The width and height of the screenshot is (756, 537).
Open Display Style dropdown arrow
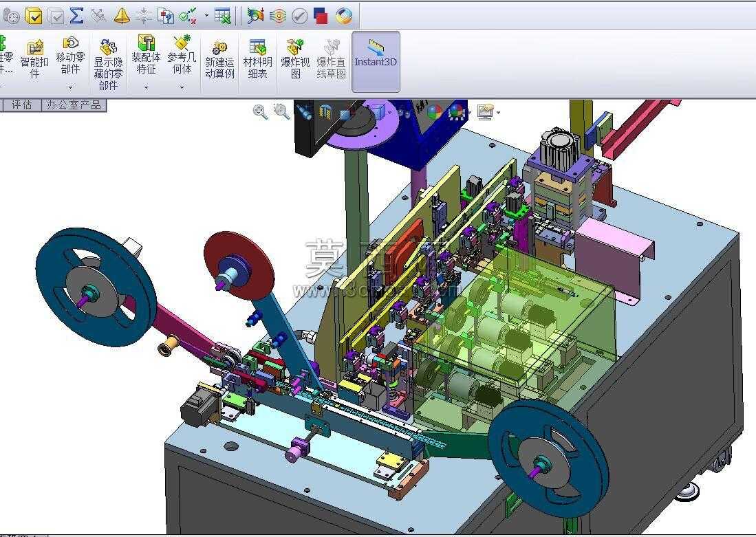389,113
